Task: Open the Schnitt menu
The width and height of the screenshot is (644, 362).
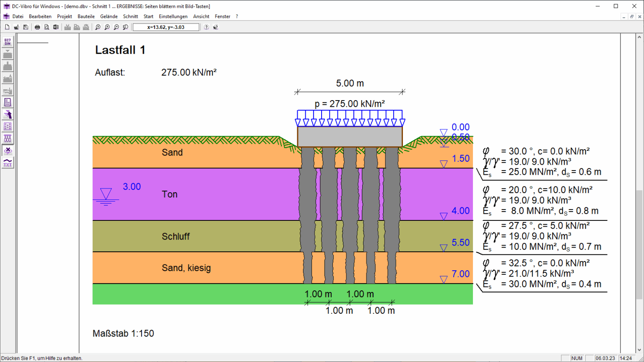Action: (130, 16)
